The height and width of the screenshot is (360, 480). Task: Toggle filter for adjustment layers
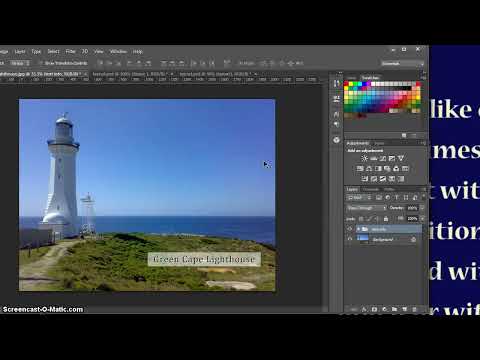tap(388, 197)
